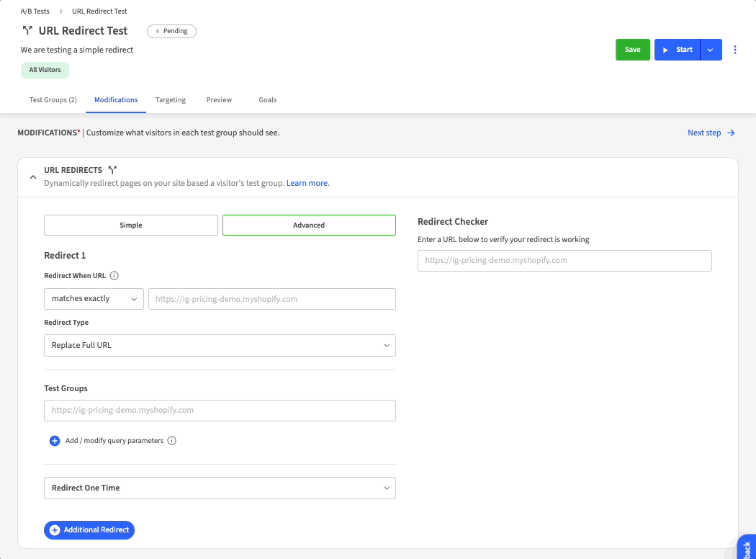
Task: Switch to Simple redirect mode
Action: coord(131,225)
